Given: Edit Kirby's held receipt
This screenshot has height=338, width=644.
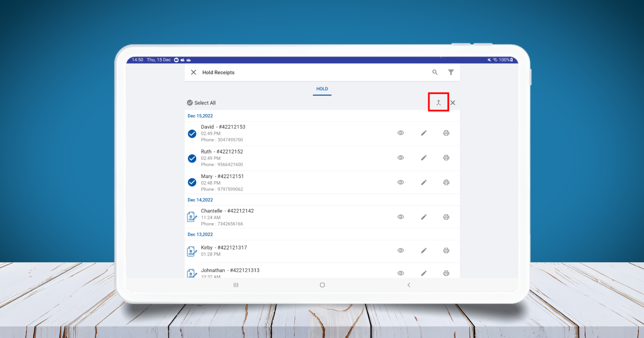Looking at the screenshot, I should pos(424,251).
